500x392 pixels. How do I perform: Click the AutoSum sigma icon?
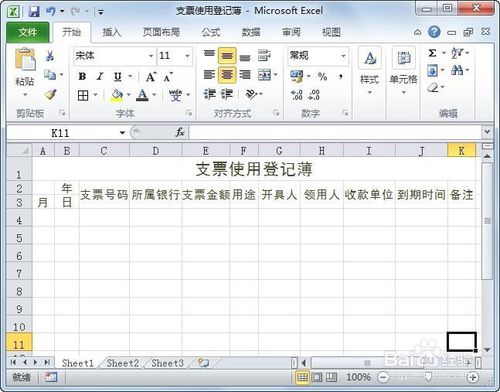tap(432, 53)
